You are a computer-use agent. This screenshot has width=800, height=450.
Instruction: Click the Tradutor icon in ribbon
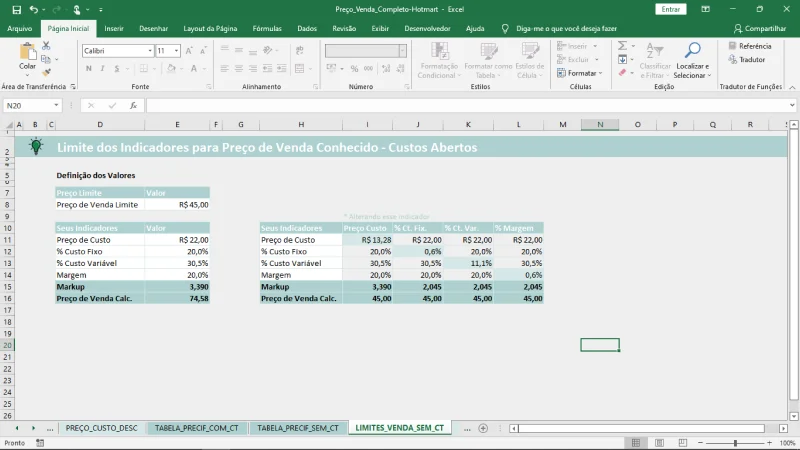point(734,60)
